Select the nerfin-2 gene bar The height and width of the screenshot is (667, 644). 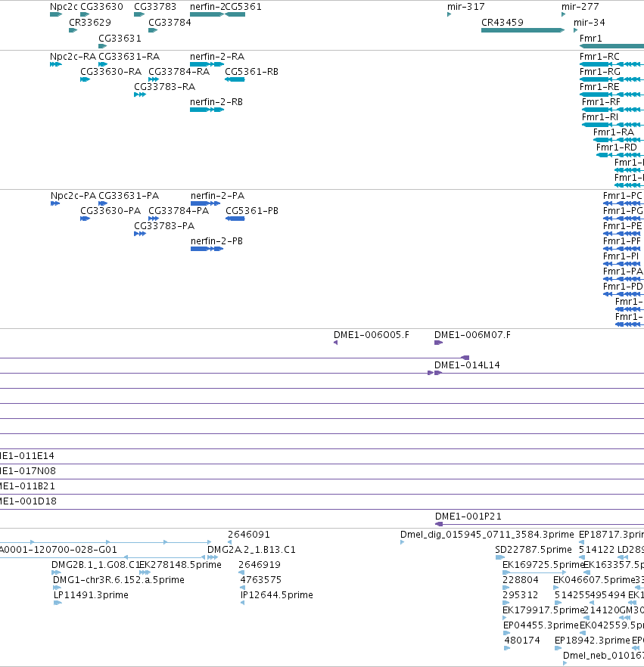coord(207,14)
